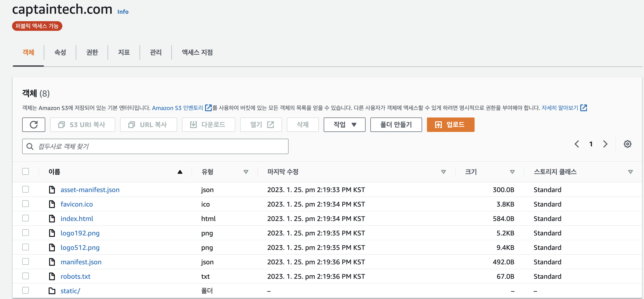Open the Info link beside bucket name
This screenshot has height=299, width=644.
pos(123,12)
